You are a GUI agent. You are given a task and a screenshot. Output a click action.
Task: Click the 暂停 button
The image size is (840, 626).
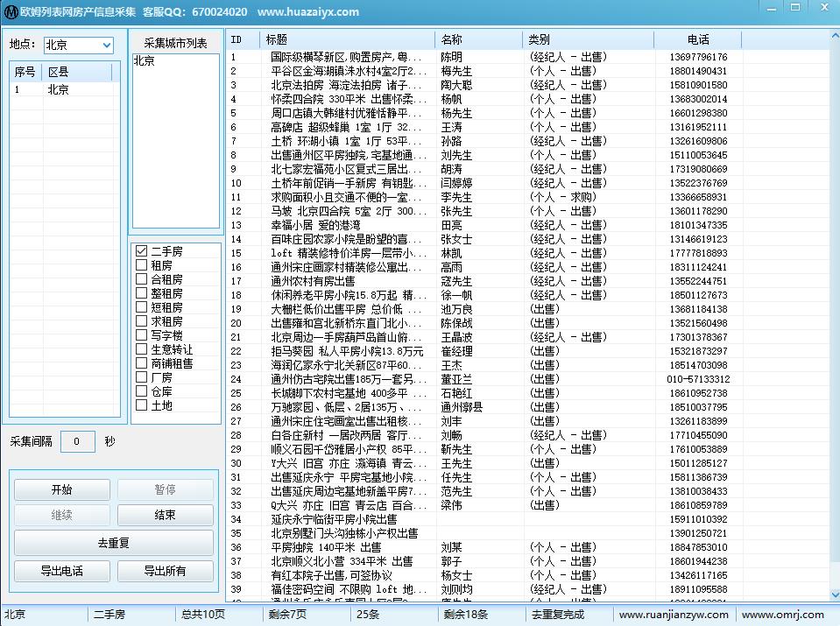coord(165,489)
